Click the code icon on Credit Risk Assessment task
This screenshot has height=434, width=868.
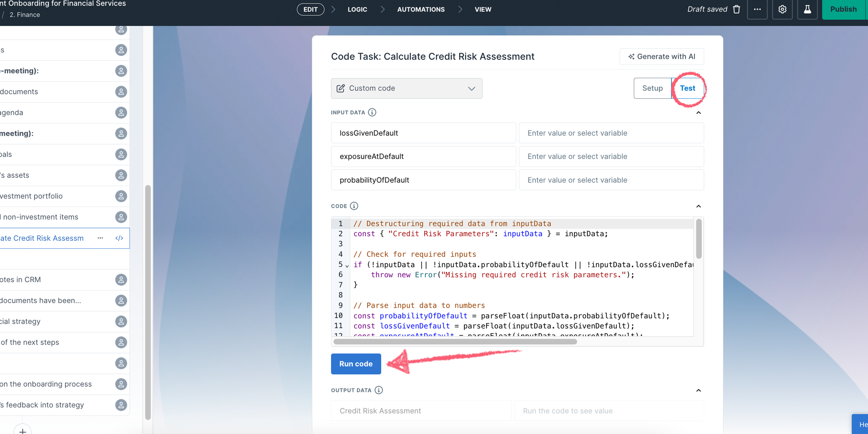[x=119, y=238]
